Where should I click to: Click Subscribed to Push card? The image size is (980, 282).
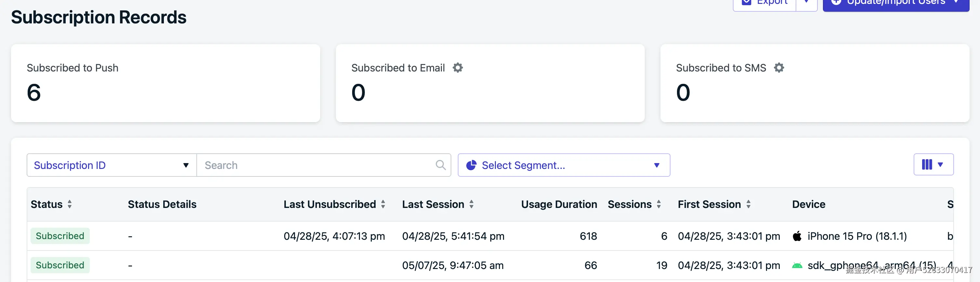pyautogui.click(x=165, y=83)
